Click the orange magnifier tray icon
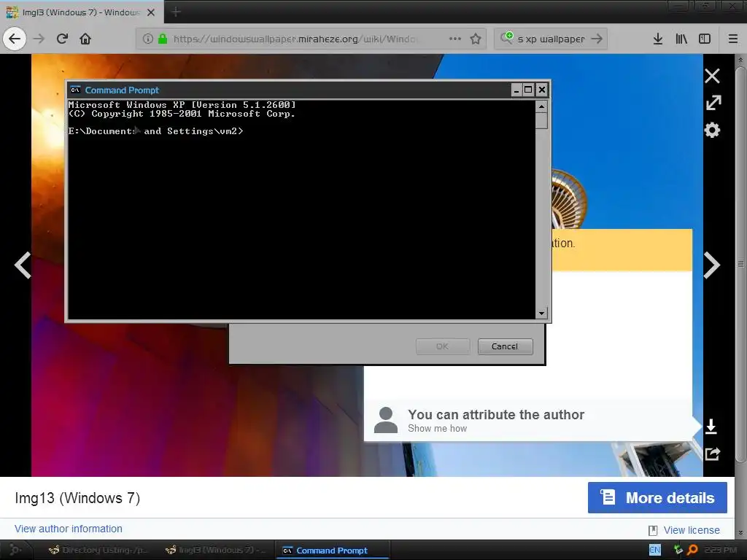This screenshot has height=560, width=747. pos(692,550)
